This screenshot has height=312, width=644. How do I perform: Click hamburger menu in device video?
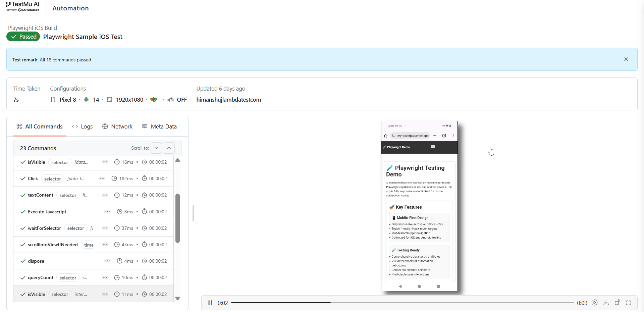[x=433, y=147]
